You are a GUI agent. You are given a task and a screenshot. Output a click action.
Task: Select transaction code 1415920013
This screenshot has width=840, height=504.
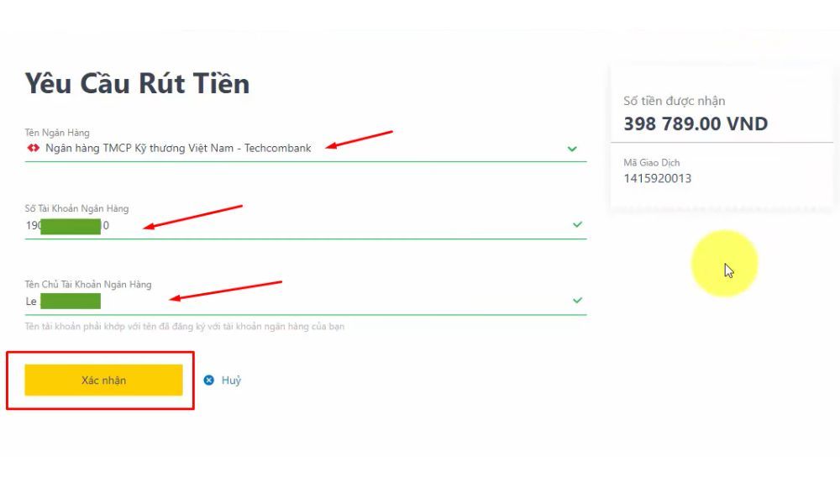coord(658,178)
